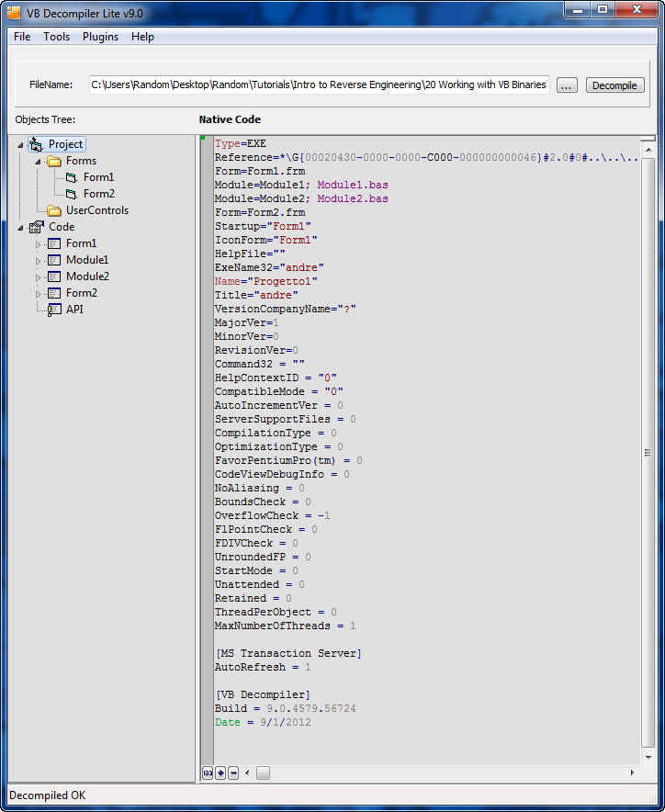Expand the Form2 code node
The width and height of the screenshot is (665, 812).
tap(38, 294)
